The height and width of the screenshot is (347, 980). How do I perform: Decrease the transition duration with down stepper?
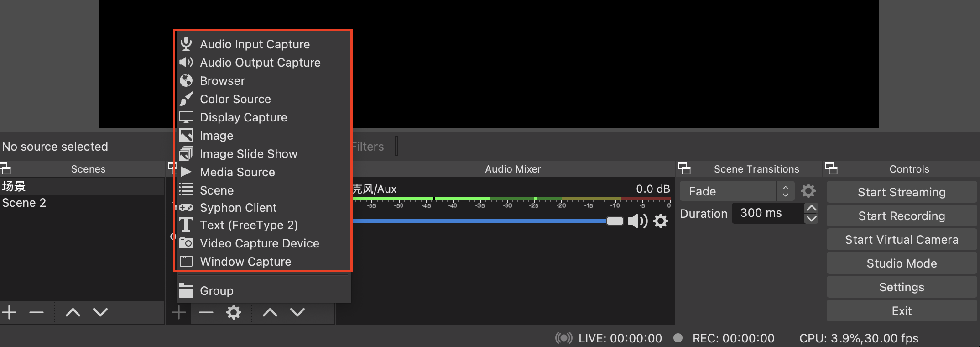coord(811,219)
